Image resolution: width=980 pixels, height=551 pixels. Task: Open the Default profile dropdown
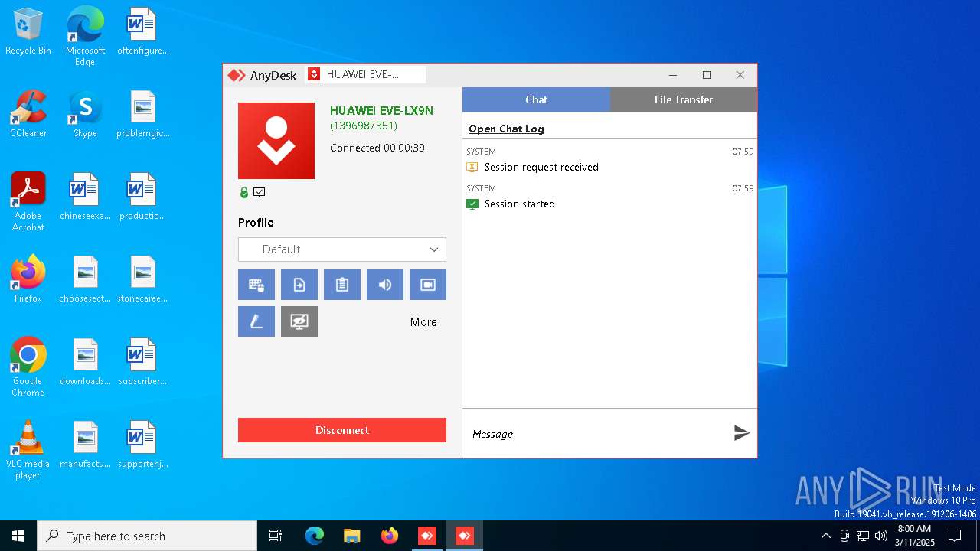(342, 249)
